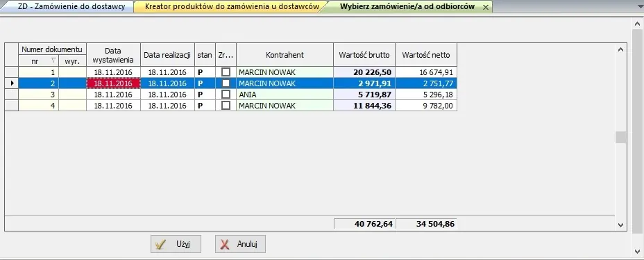Click the stan column header
The height and width of the screenshot is (260, 644).
click(205, 55)
